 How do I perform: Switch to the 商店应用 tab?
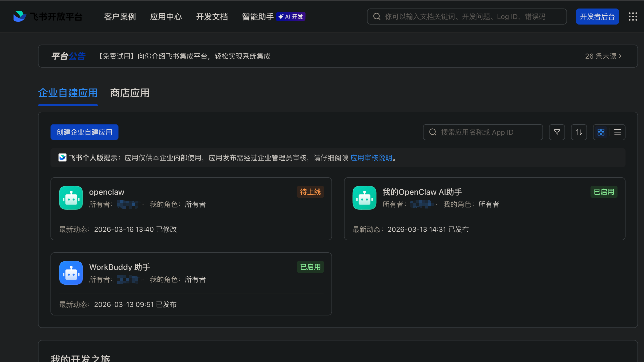[x=130, y=93]
